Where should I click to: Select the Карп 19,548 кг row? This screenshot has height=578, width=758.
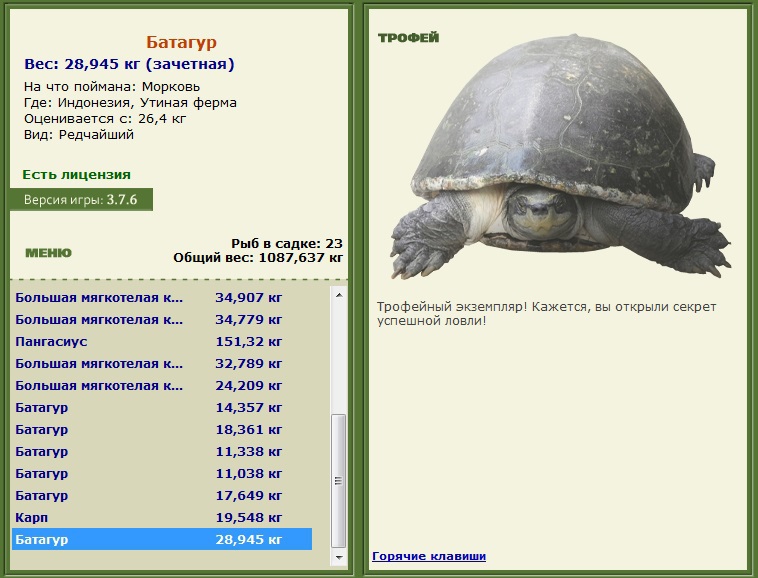pos(162,518)
